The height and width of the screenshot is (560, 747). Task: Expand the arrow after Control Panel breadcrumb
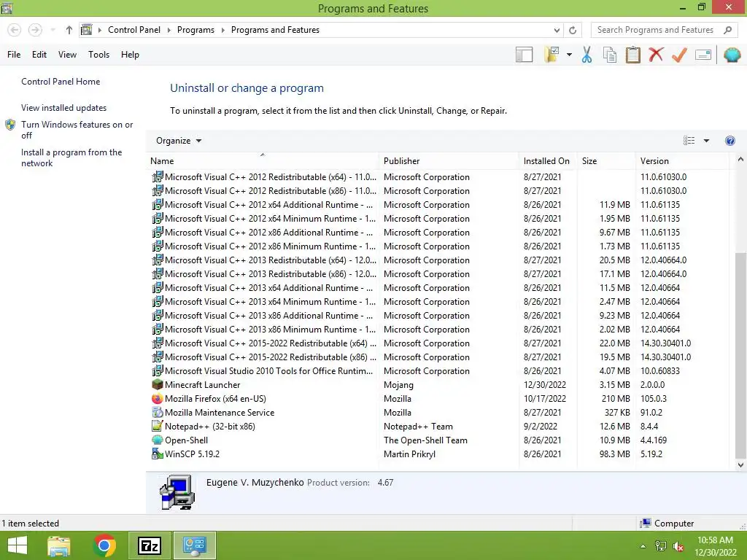click(169, 30)
